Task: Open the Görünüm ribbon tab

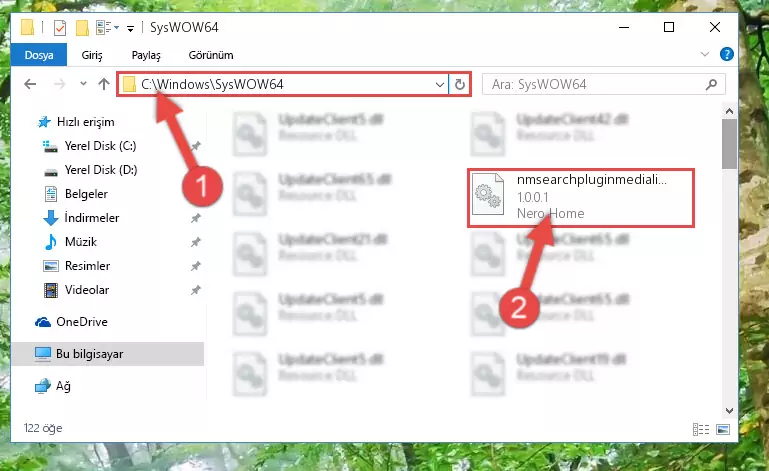Action: (211, 55)
